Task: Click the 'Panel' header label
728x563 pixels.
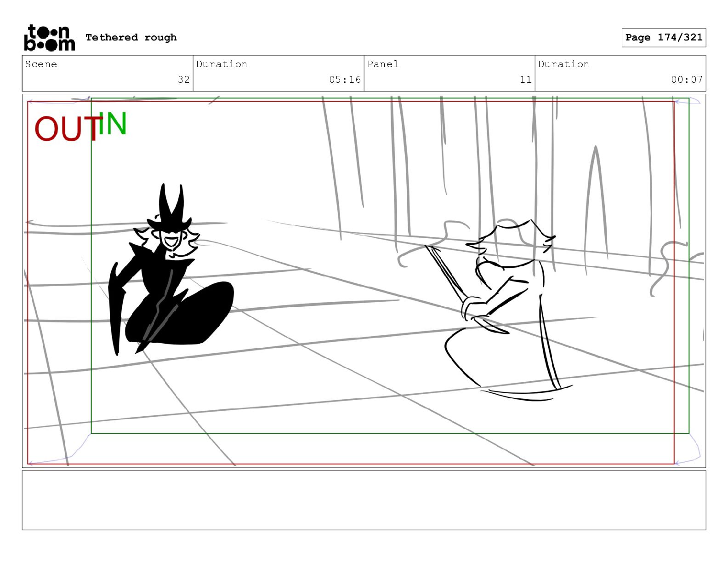Action: (383, 64)
